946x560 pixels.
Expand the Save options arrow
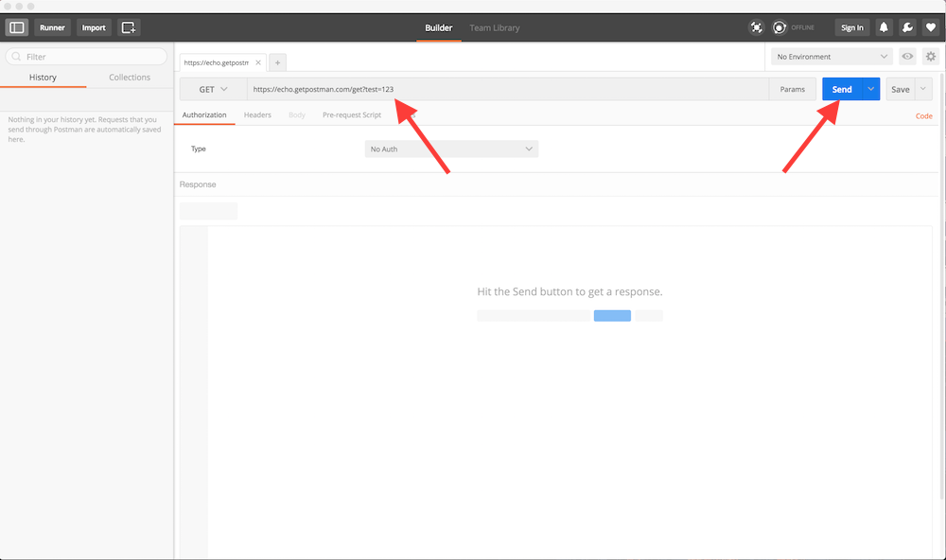tap(923, 89)
